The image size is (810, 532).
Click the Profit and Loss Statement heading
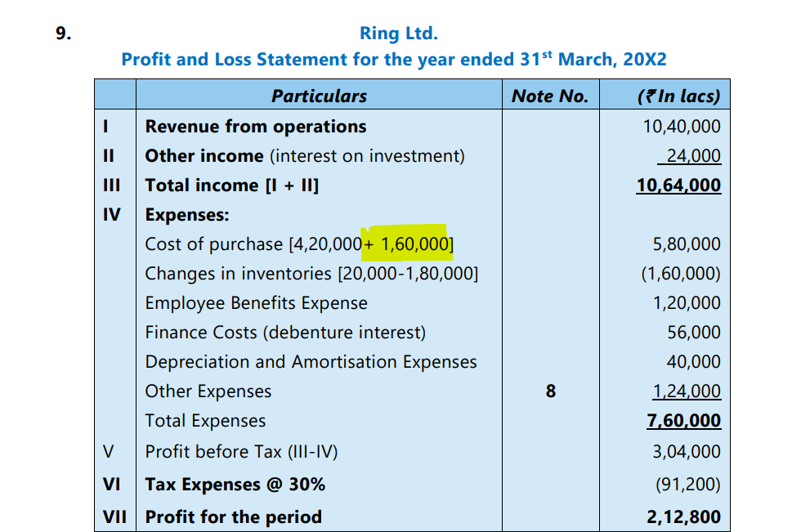click(x=394, y=60)
